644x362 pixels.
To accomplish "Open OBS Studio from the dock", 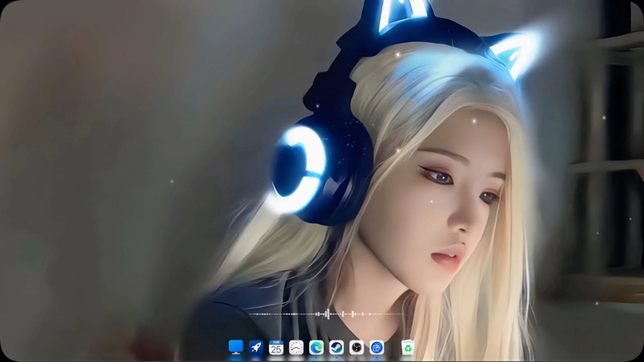I will click(357, 348).
